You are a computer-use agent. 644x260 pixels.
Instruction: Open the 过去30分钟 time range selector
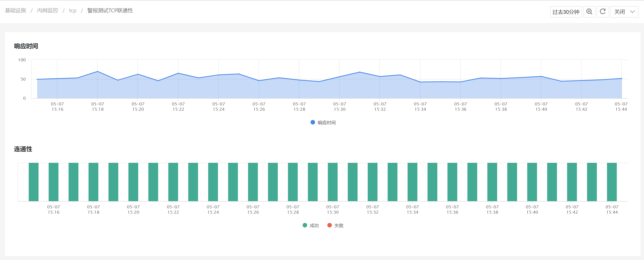(566, 12)
